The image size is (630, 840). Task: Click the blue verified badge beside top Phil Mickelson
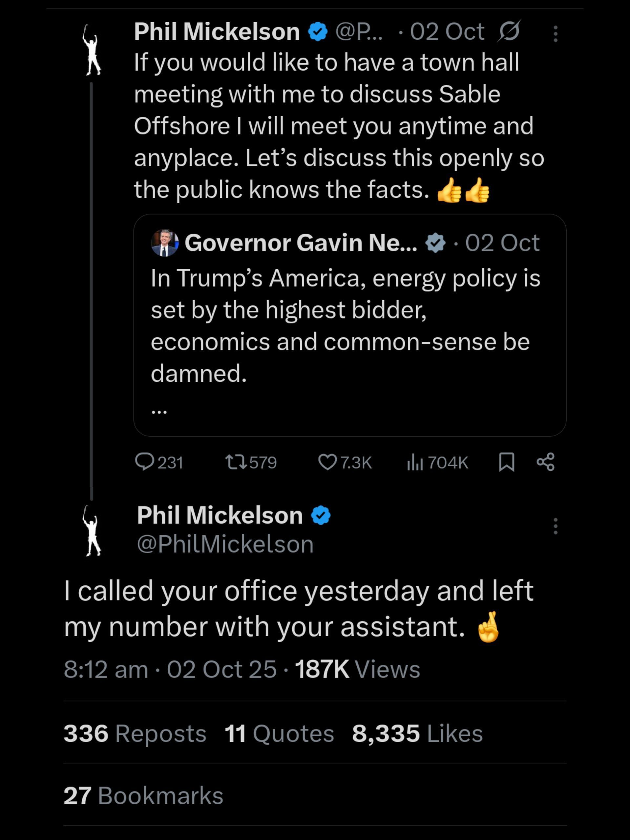318,31
